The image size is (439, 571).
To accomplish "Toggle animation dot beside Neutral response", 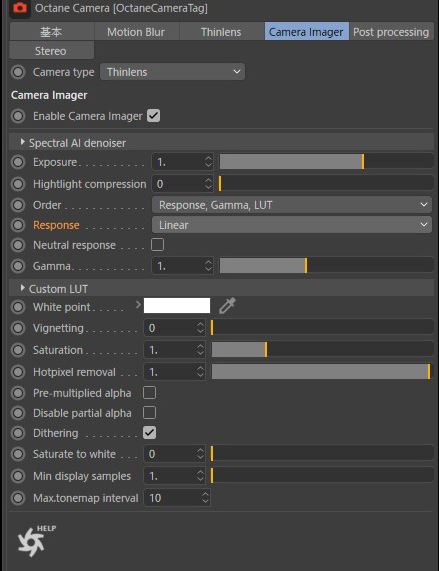I will coord(18,245).
